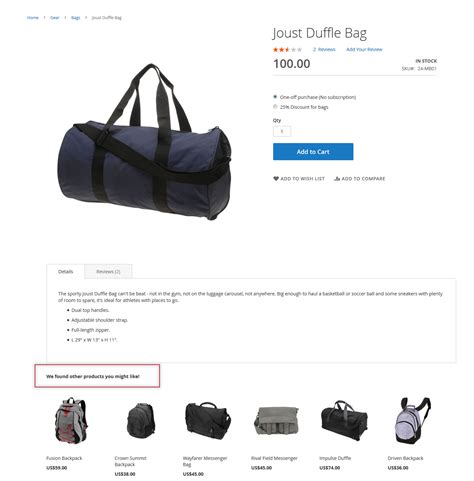Click the Add to Wish List heart icon
This screenshot has width=474, height=481.
pyautogui.click(x=276, y=179)
